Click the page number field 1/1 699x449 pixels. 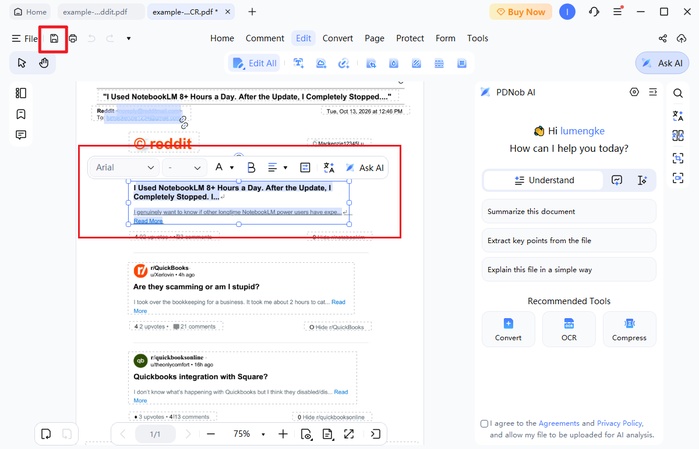click(x=155, y=434)
